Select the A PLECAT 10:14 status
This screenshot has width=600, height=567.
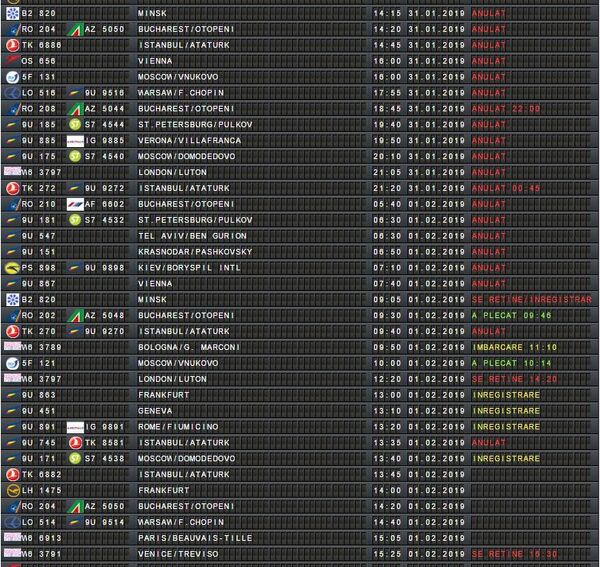click(x=511, y=363)
